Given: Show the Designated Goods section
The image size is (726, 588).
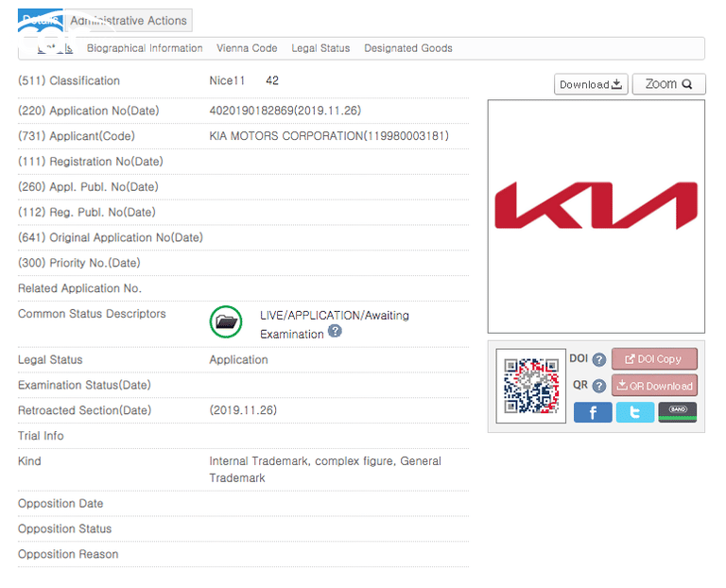Looking at the screenshot, I should [408, 48].
